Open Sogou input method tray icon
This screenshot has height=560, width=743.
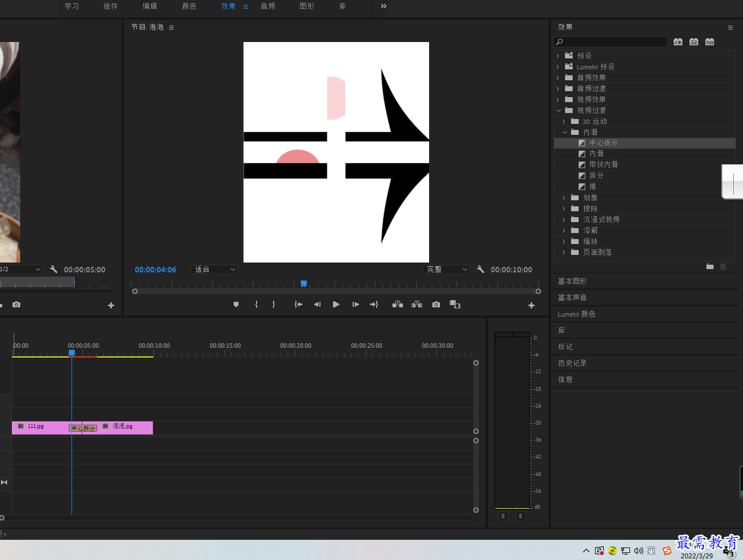pos(667,551)
